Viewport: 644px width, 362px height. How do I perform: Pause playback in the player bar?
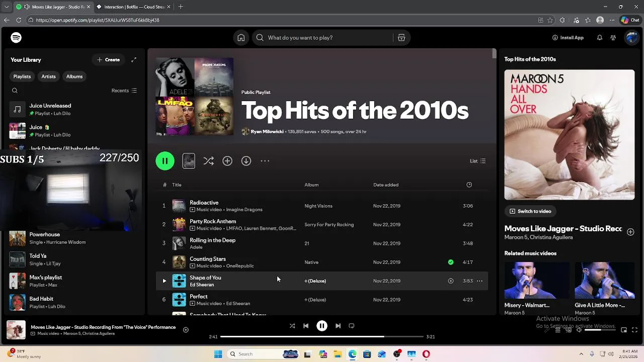tap(322, 326)
